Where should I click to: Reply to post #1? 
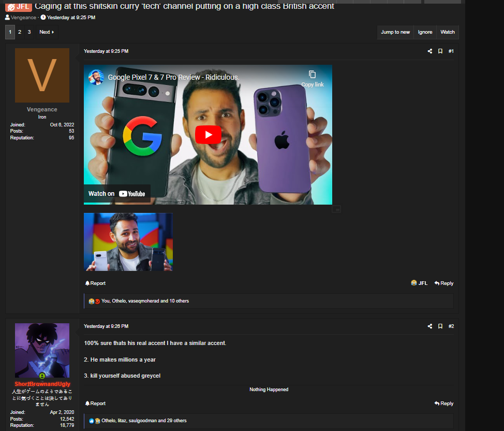[444, 283]
